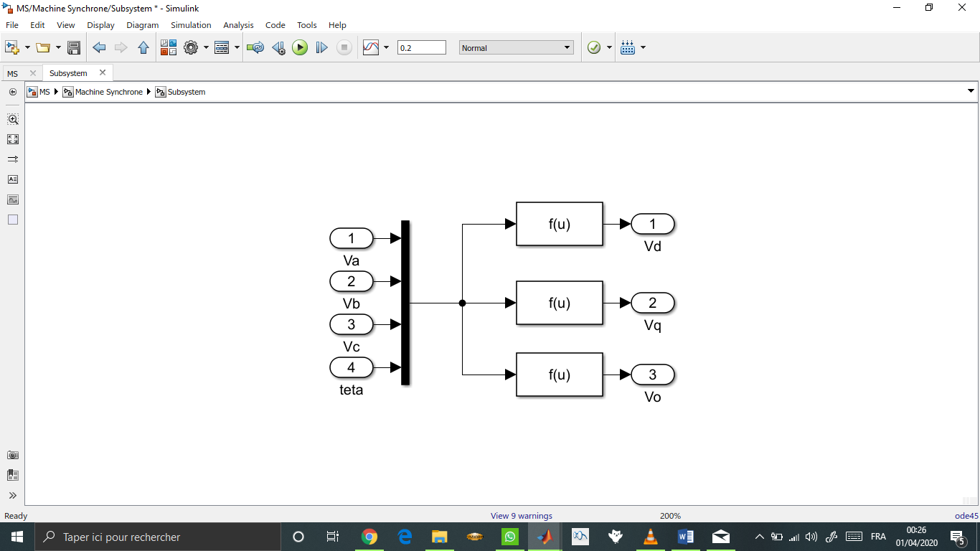Expand the Model Advisor dropdown arrow
The width and height of the screenshot is (980, 551).
pos(609,47)
